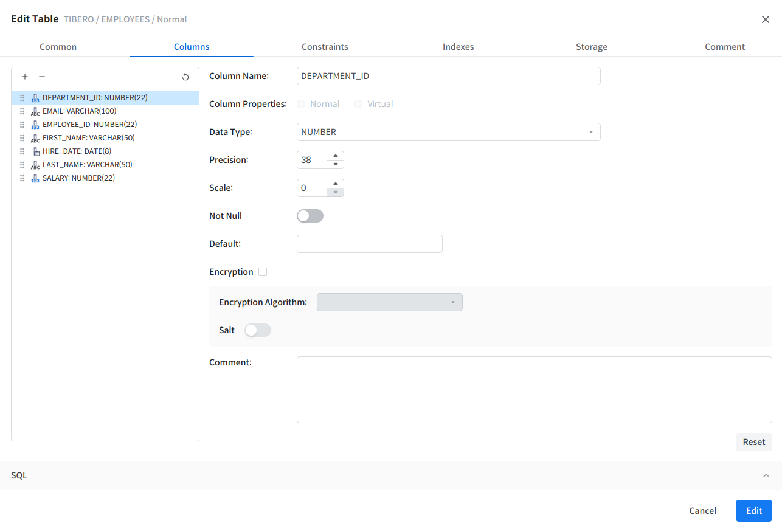The width and height of the screenshot is (782, 532).
Task: Toggle the Not Null switch
Action: [x=310, y=216]
